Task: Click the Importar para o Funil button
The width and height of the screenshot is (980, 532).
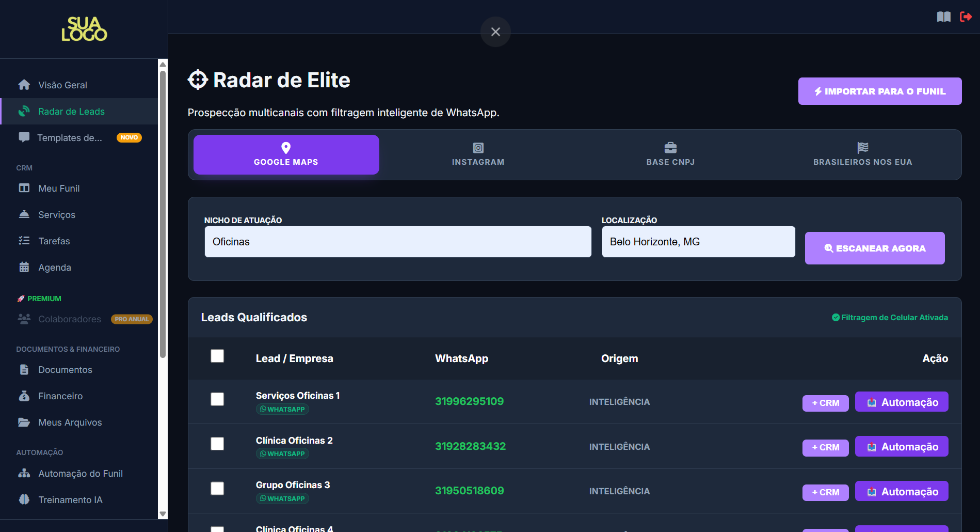Action: click(x=879, y=91)
